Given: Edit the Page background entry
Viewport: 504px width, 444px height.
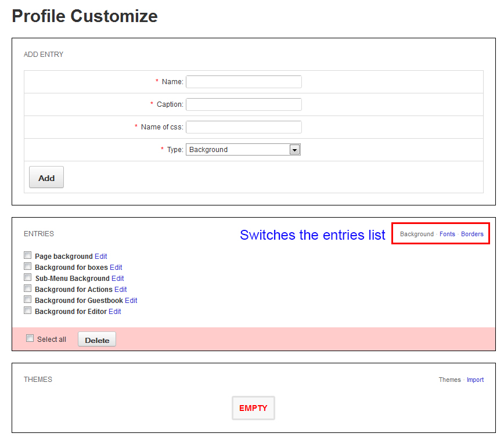Looking at the screenshot, I should click(101, 257).
